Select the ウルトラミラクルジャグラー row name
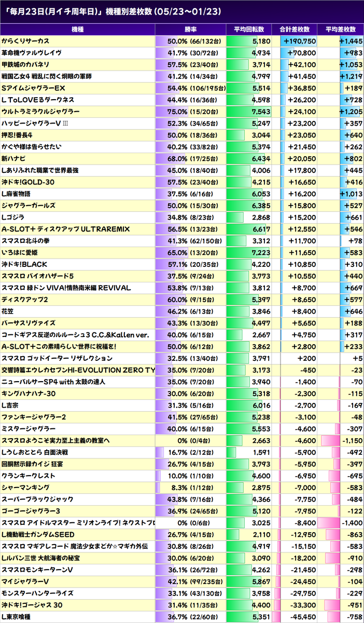 tap(40, 112)
